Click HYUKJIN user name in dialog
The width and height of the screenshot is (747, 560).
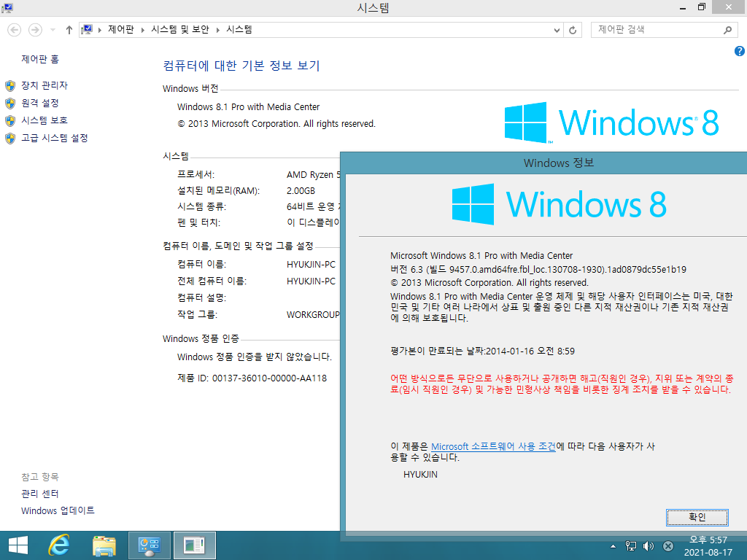click(x=420, y=474)
